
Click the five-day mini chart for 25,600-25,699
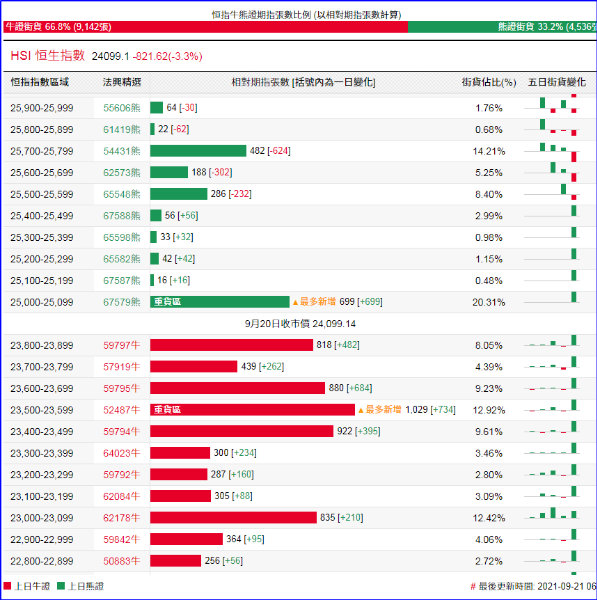pyautogui.click(x=552, y=172)
